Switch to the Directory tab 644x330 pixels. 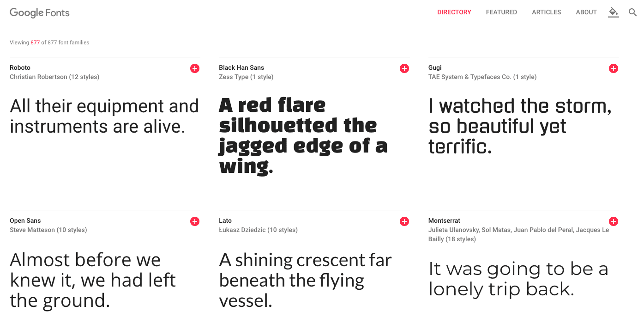454,12
